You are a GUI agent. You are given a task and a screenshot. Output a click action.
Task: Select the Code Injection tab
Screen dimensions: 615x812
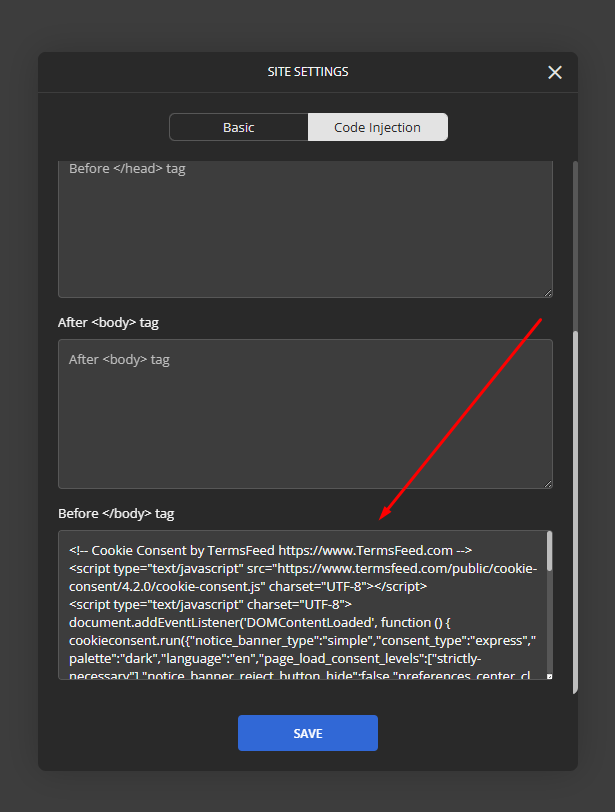point(377,127)
